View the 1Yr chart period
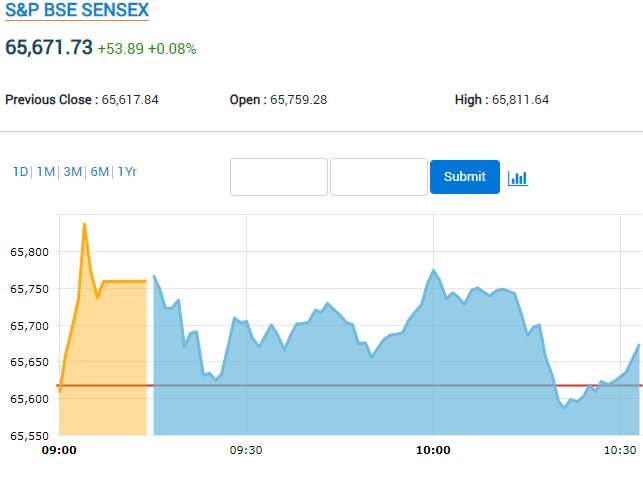The width and height of the screenshot is (643, 483). click(x=127, y=172)
